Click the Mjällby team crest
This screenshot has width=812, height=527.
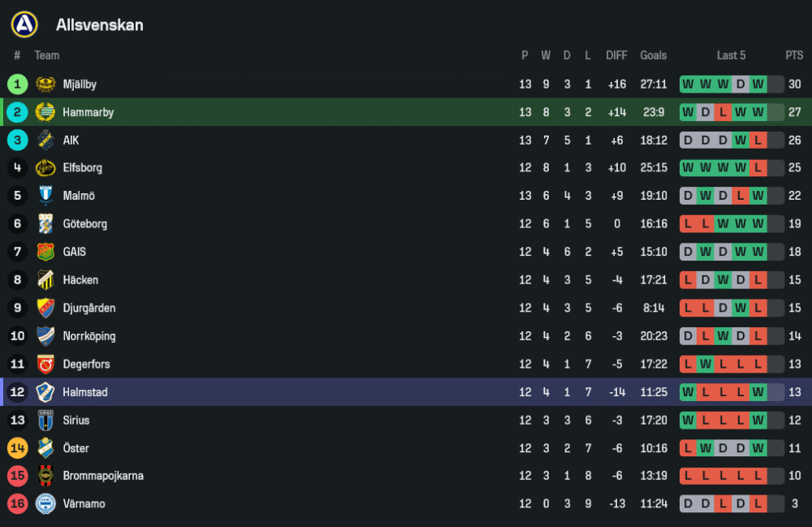[x=45, y=84]
